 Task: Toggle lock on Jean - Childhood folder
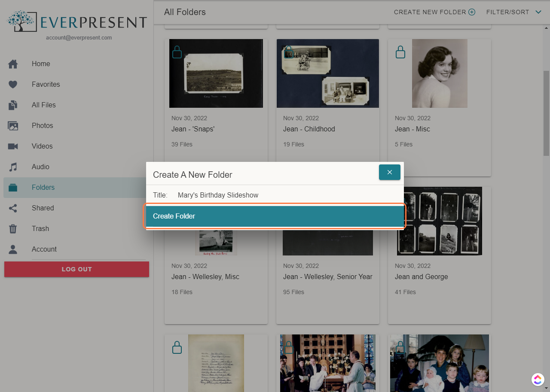click(x=289, y=52)
